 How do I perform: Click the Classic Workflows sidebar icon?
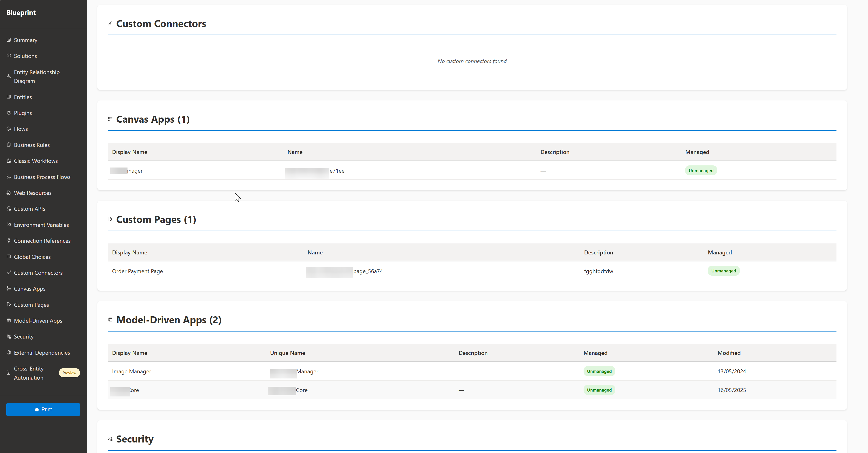[x=9, y=161]
